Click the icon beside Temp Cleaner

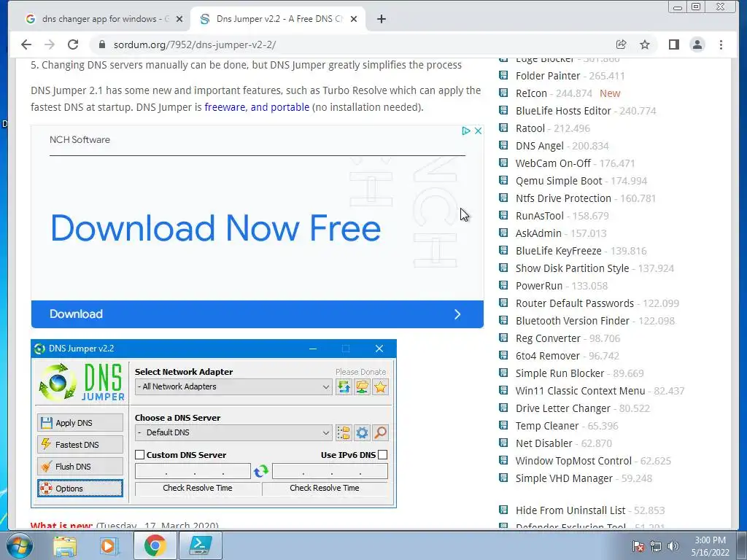(503, 425)
